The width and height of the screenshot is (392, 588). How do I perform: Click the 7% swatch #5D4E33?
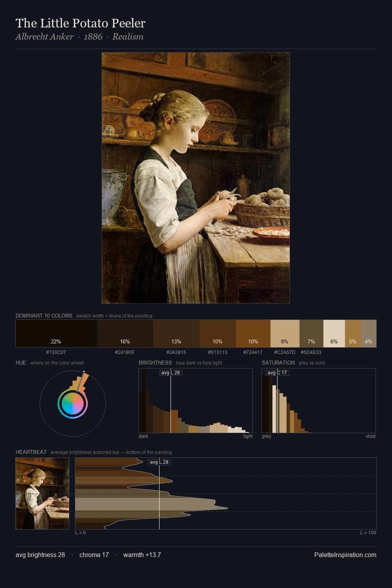311,334
